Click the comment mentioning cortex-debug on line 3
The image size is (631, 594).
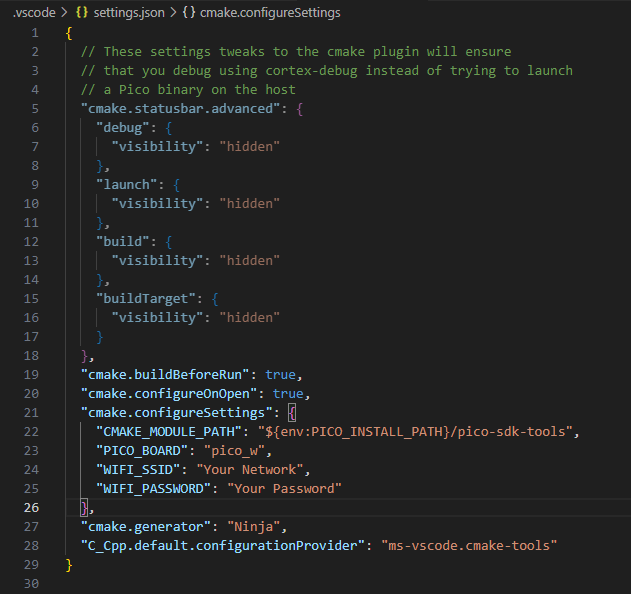[327, 71]
